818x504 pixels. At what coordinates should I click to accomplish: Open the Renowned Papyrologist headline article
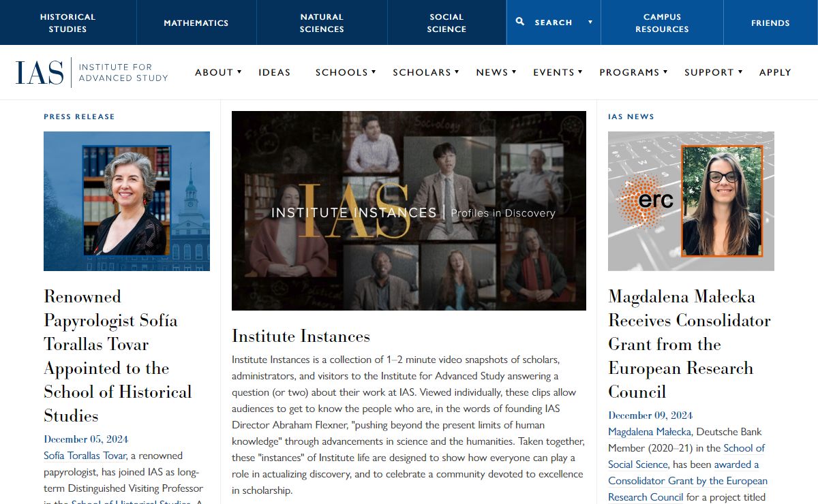118,356
